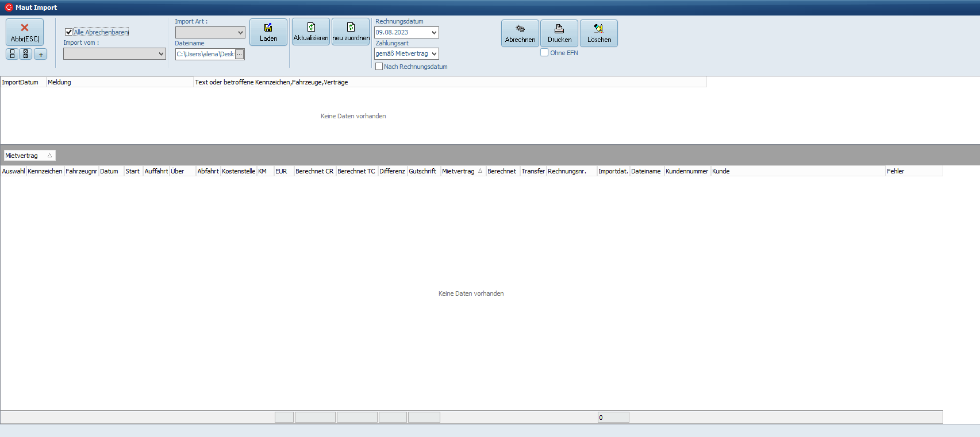Print using the Drucken button
Screen dimensions: 980x437
559,33
